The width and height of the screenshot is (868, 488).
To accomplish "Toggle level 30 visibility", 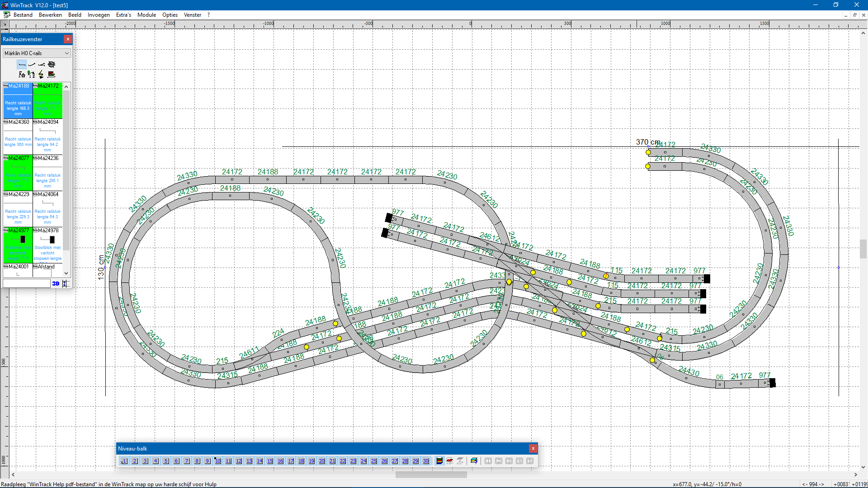I will tap(426, 461).
